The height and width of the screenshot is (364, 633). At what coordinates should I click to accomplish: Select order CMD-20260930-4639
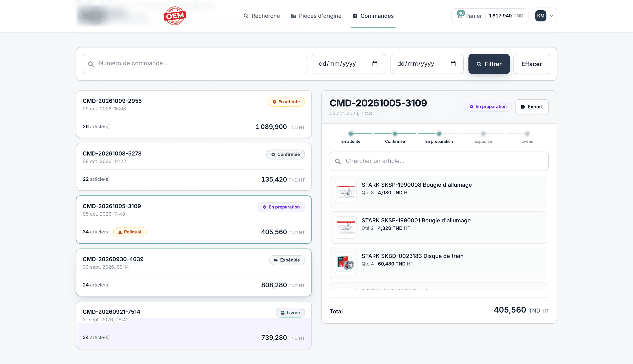(x=194, y=273)
